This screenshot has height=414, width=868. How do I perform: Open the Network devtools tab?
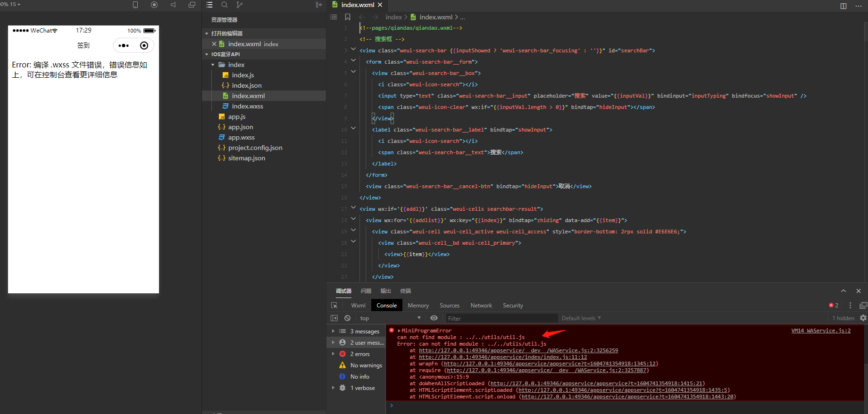481,306
